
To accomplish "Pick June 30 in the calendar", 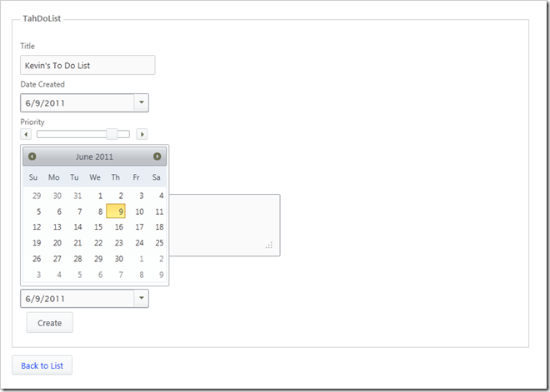I will point(119,259).
